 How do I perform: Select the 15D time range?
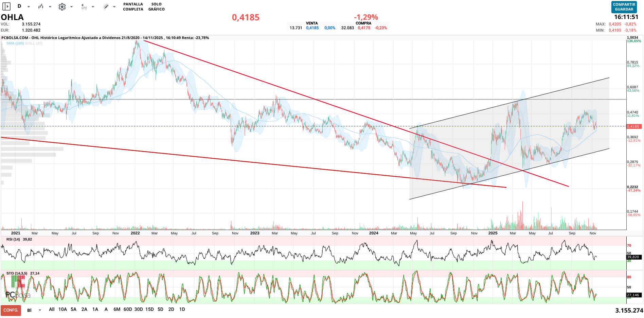(x=149, y=309)
